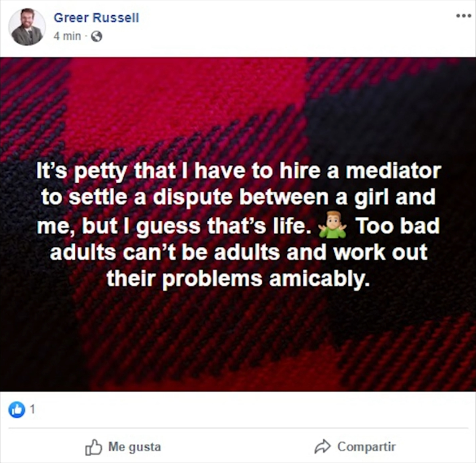Click the words "Too bad" in post

(x=398, y=226)
